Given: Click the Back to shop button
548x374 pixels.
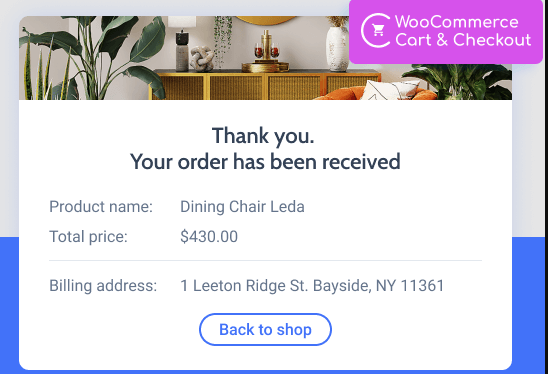Looking at the screenshot, I should pos(265,329).
